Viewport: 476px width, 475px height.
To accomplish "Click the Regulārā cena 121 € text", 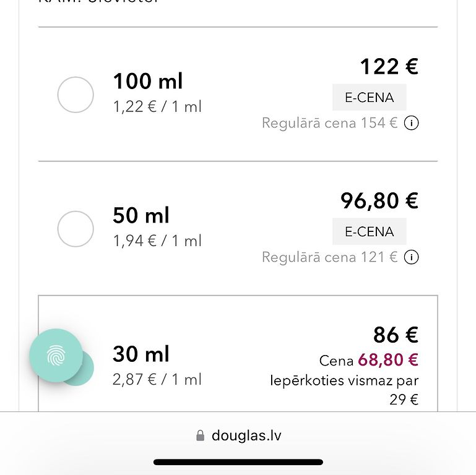I will [x=329, y=257].
